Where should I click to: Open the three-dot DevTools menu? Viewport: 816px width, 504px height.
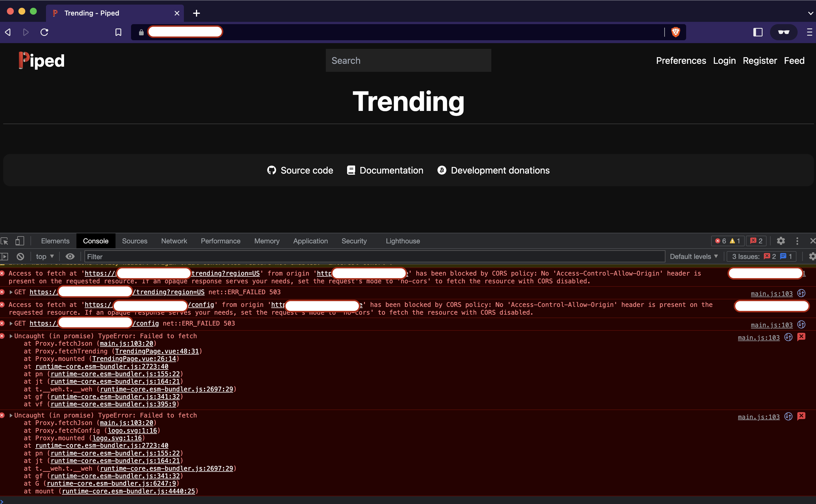(797, 241)
